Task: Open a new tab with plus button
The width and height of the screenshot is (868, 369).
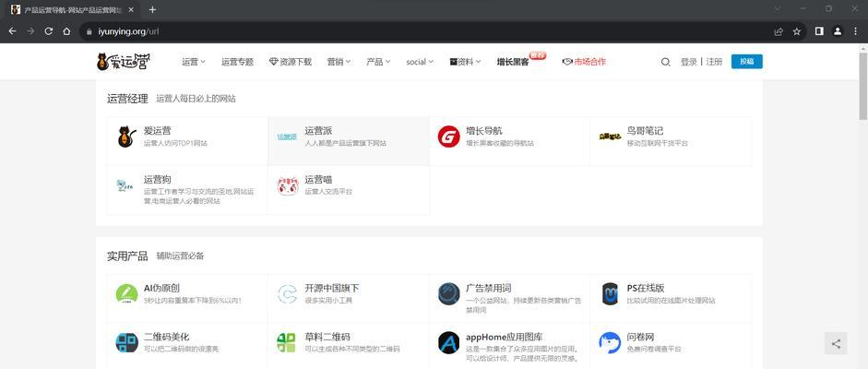Action: [x=152, y=9]
